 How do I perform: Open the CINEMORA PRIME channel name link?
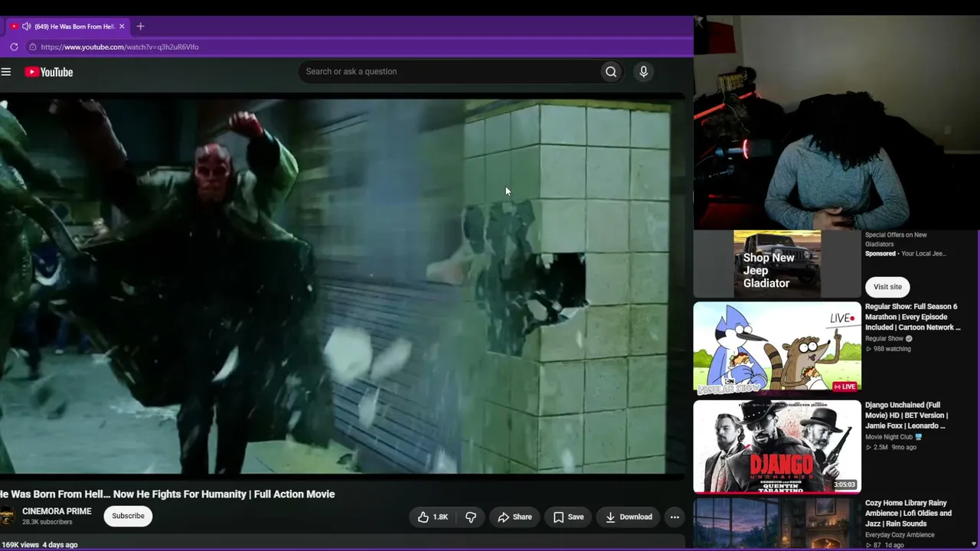[57, 511]
